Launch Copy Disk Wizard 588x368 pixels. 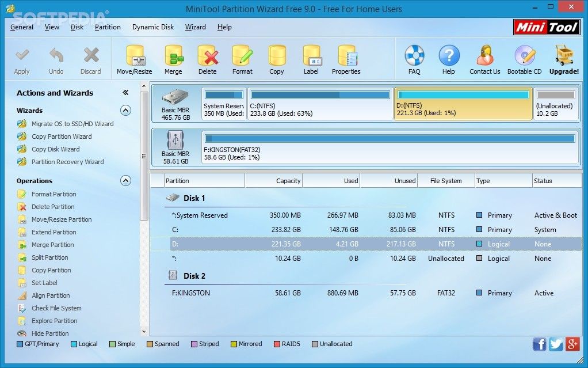coord(55,150)
